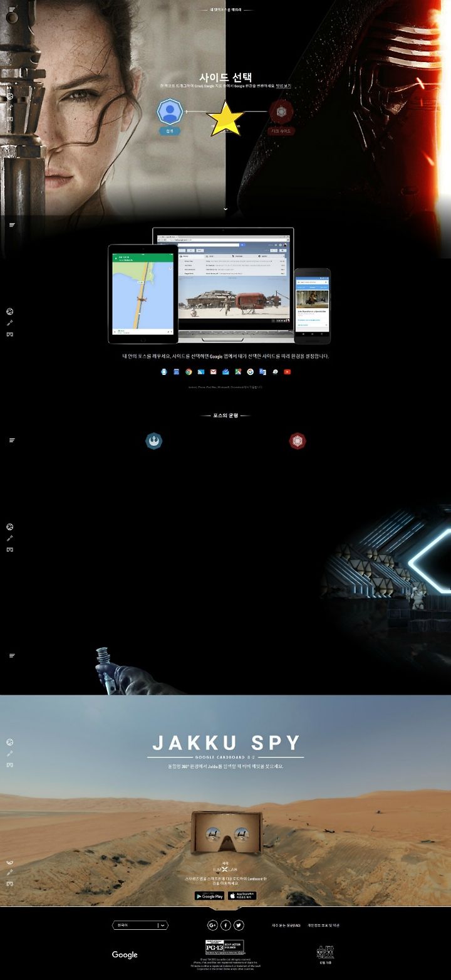This screenshot has width=451, height=980.
Task: Click the Twitter share icon
Action: [x=239, y=925]
